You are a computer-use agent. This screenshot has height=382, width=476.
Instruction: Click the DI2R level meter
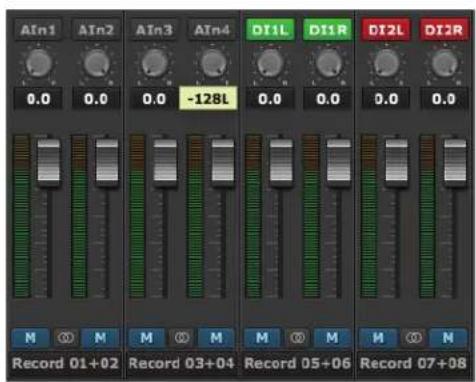pyautogui.click(x=427, y=216)
